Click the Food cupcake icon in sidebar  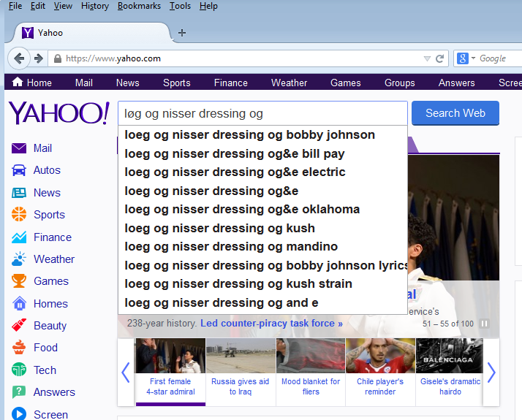(19, 347)
